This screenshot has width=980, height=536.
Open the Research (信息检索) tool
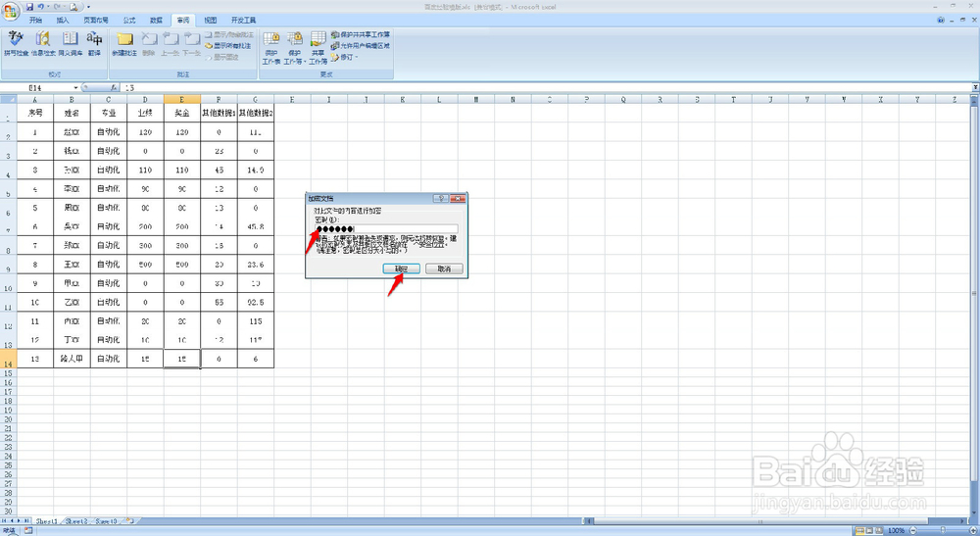point(43,44)
